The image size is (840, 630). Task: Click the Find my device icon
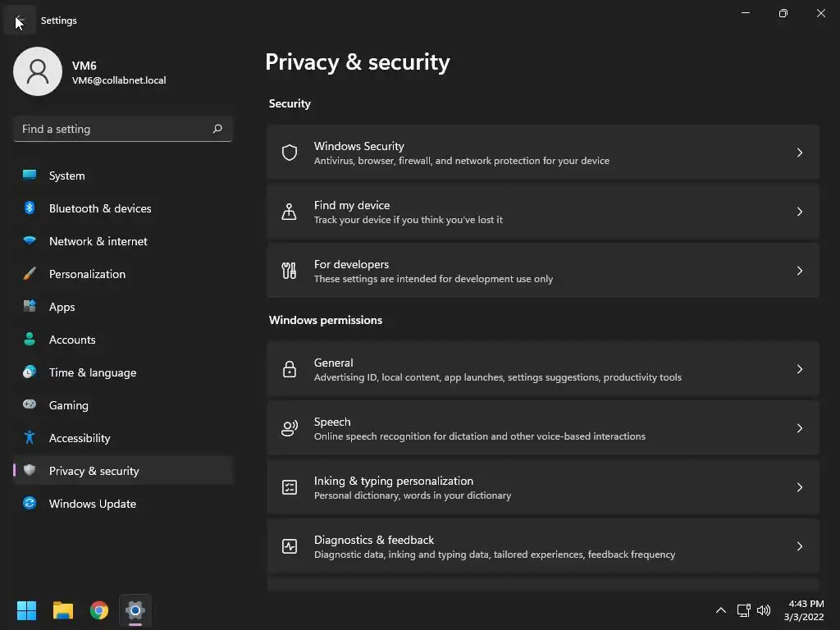point(290,212)
